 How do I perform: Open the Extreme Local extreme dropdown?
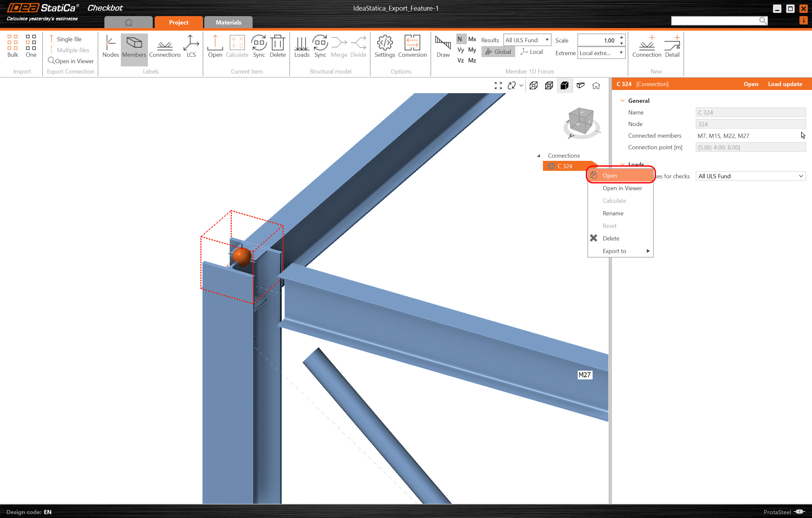[601, 53]
